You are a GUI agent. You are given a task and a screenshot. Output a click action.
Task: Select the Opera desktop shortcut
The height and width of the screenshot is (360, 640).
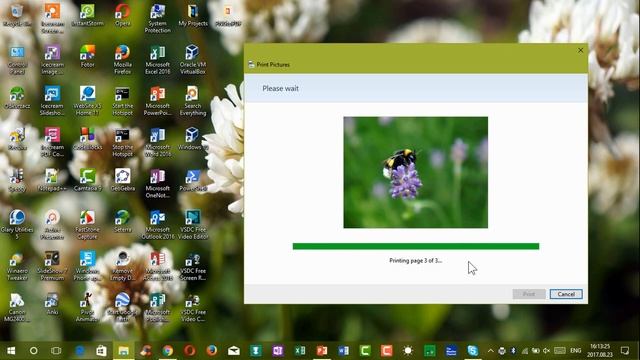tap(122, 16)
